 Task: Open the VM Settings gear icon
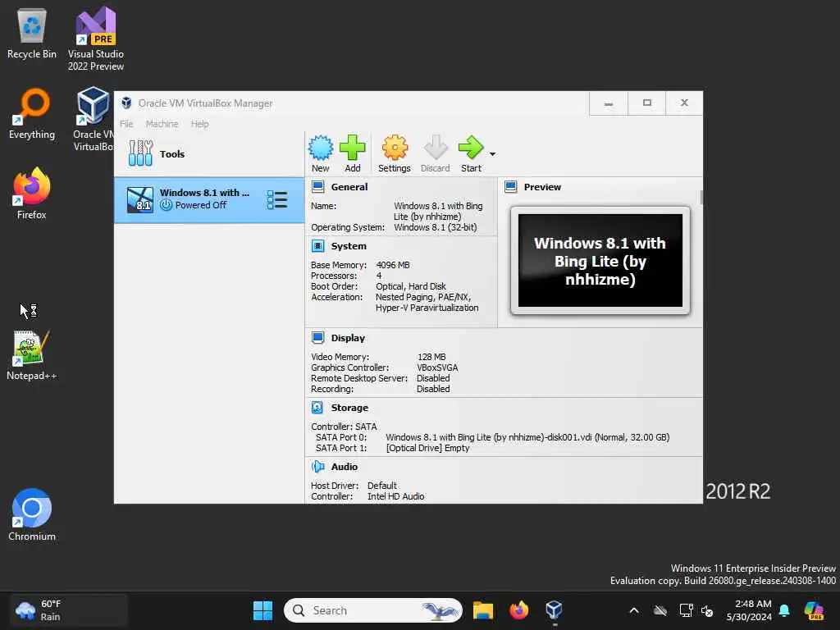point(395,148)
